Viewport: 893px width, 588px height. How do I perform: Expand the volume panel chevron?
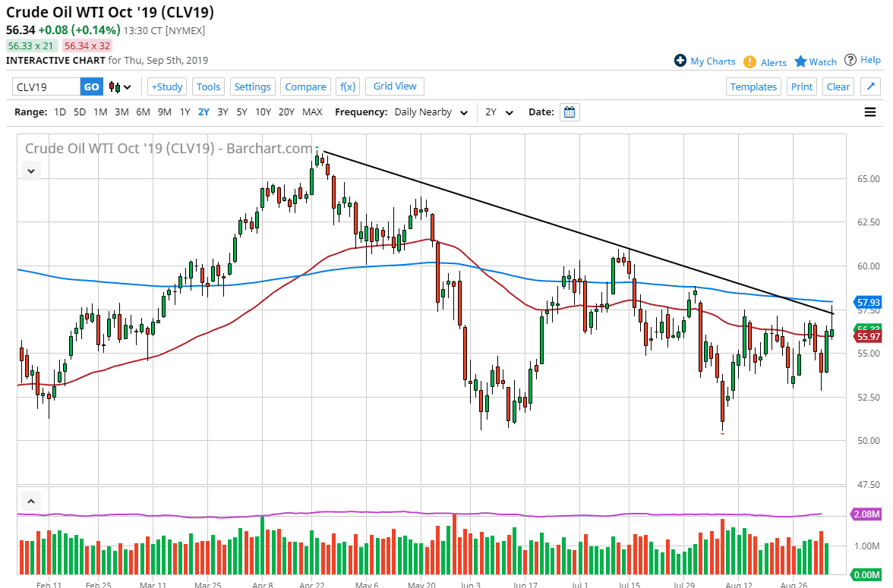coord(30,501)
